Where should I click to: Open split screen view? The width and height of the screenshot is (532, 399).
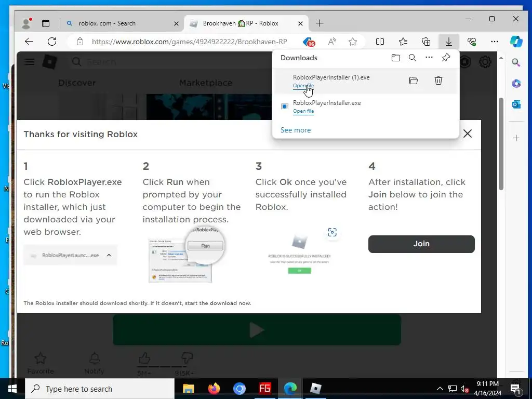(x=380, y=42)
